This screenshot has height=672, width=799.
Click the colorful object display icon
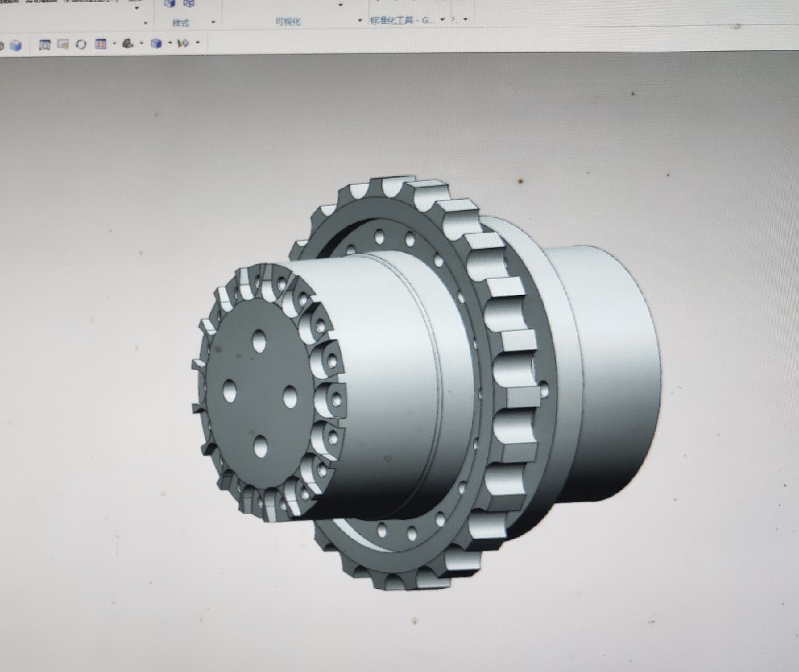coord(184,43)
